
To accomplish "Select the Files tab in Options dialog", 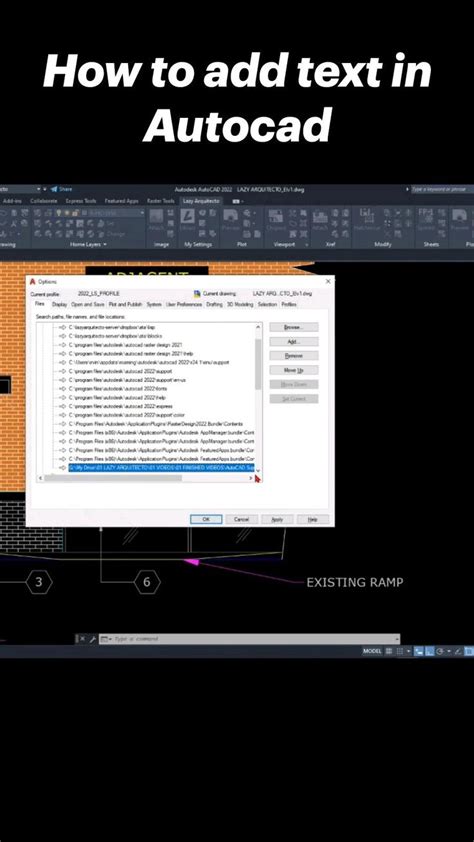I will [x=40, y=304].
